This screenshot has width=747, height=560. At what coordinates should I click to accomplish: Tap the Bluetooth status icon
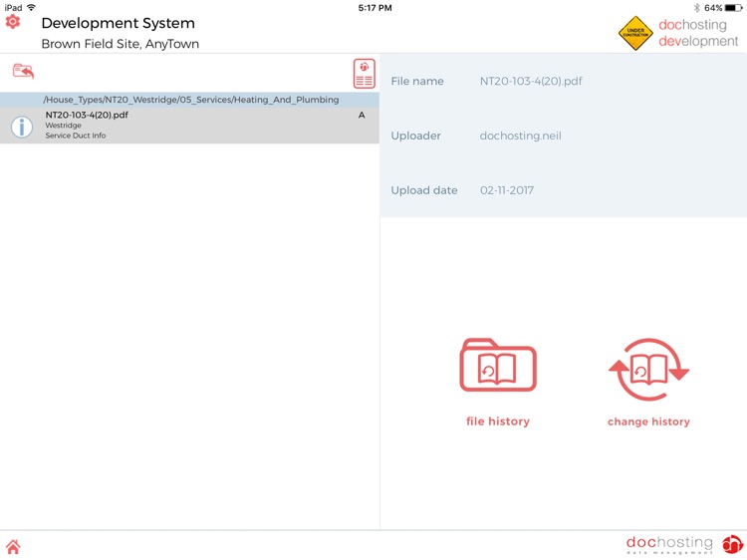point(696,8)
